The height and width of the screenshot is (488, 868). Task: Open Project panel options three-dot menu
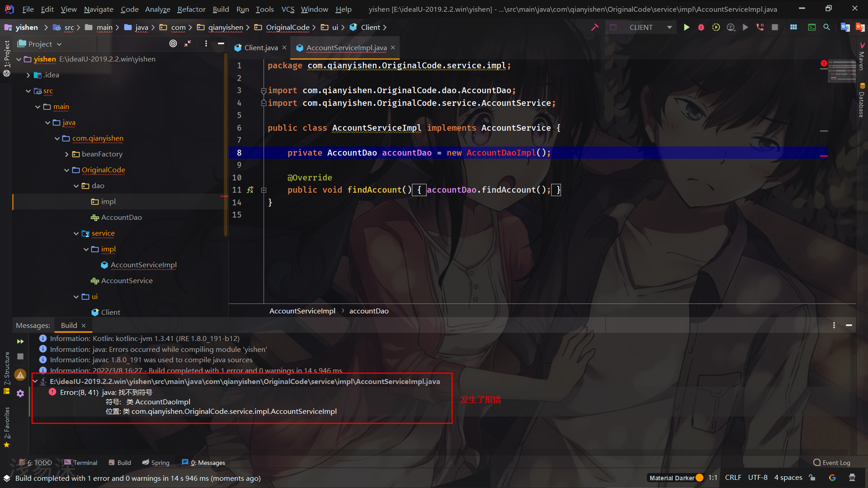point(206,43)
